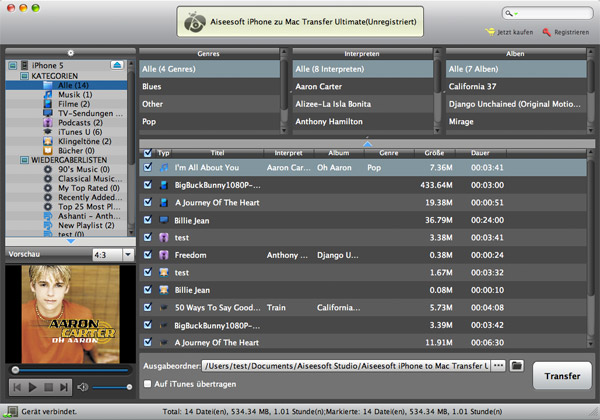Image resolution: width=600 pixels, height=420 pixels.
Task: Uncheck the Freedom row checkbox
Action: click(x=147, y=255)
